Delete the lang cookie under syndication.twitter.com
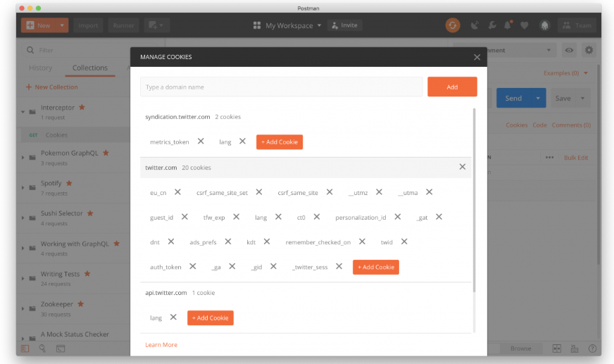614x364 pixels. [x=242, y=142]
